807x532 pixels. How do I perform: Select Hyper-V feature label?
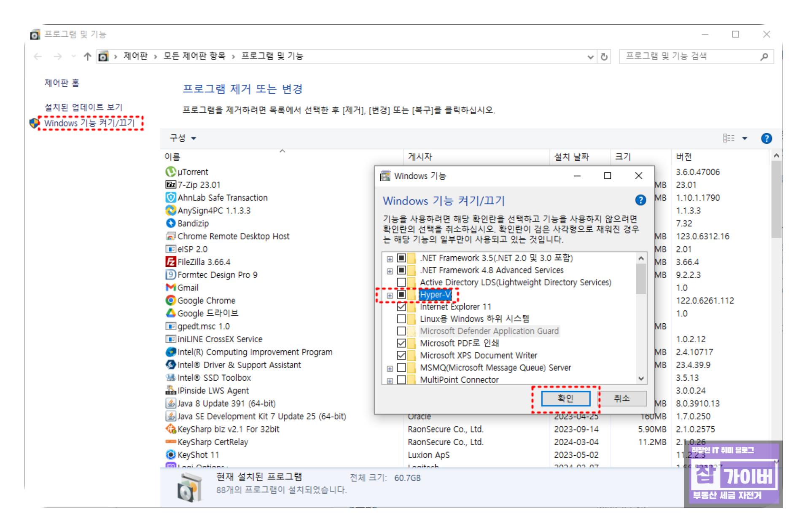435,295
